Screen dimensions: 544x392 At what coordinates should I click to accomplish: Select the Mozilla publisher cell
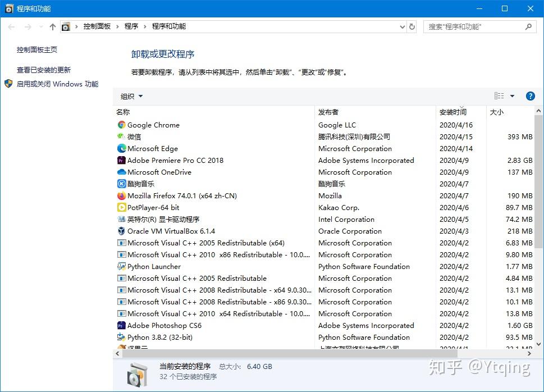pos(330,196)
